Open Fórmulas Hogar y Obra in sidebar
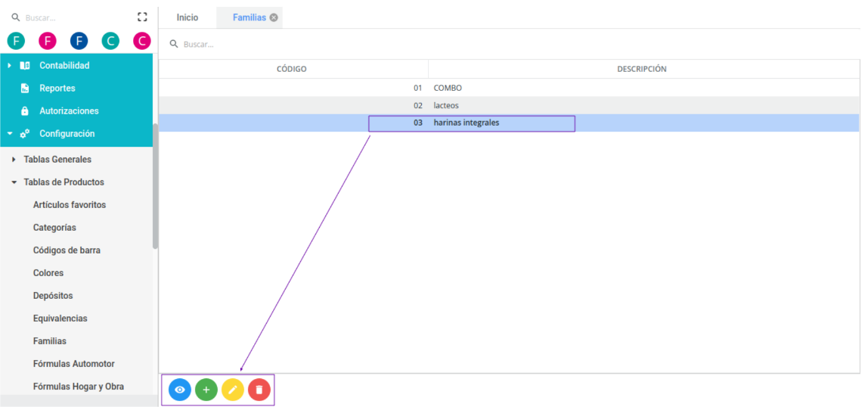Image resolution: width=868 pixels, height=407 pixels. (x=79, y=387)
